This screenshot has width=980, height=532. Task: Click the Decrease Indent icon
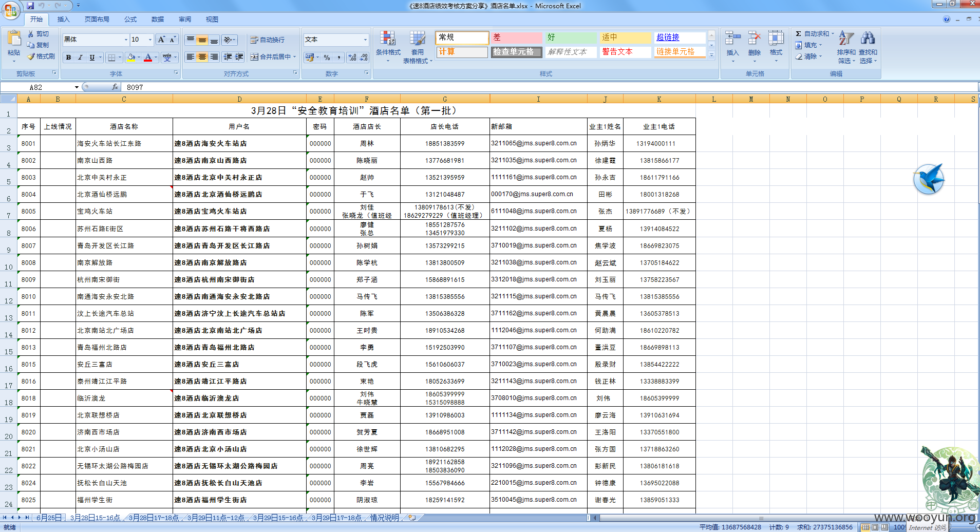coord(228,57)
